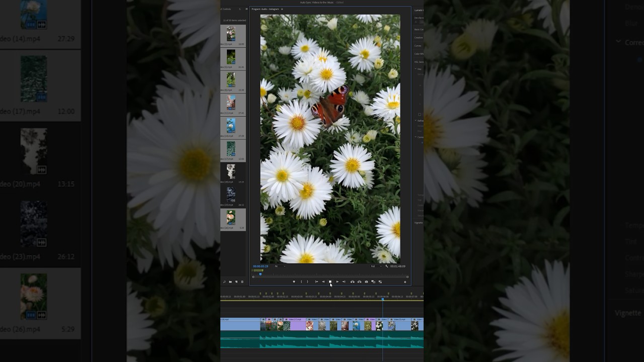644x362 pixels.
Task: Open the Fit zoom level dropdown
Action: (x=280, y=266)
